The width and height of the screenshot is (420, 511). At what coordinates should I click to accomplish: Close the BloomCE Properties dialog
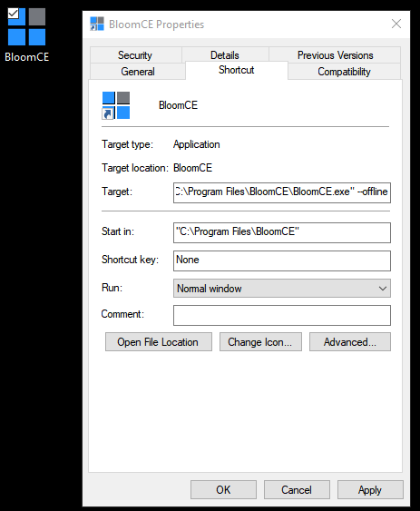point(396,24)
